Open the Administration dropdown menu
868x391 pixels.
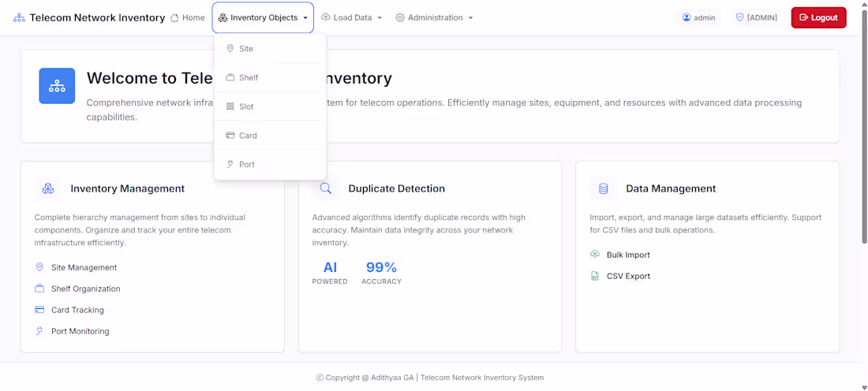tap(434, 17)
